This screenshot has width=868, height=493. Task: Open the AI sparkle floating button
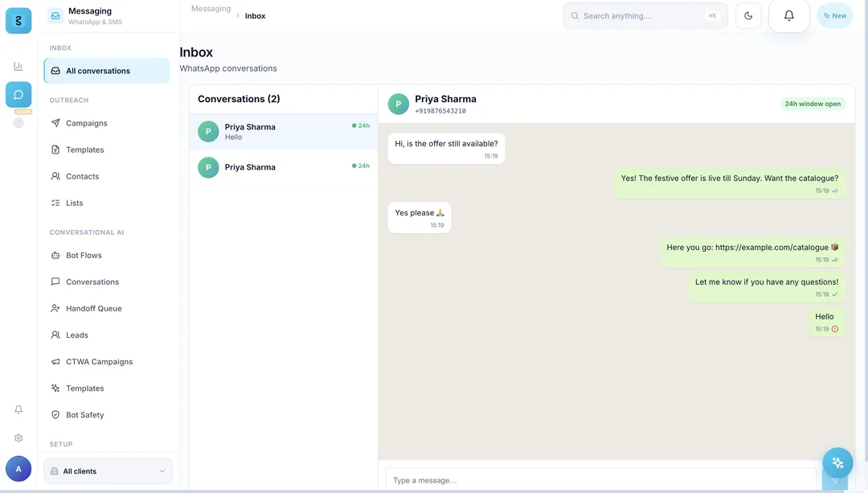[x=837, y=462]
